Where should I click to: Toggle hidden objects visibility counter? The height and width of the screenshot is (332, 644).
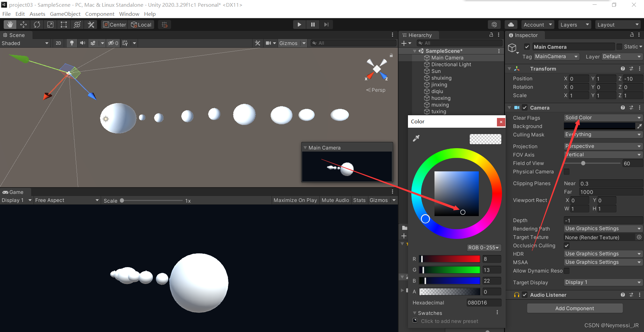point(113,43)
